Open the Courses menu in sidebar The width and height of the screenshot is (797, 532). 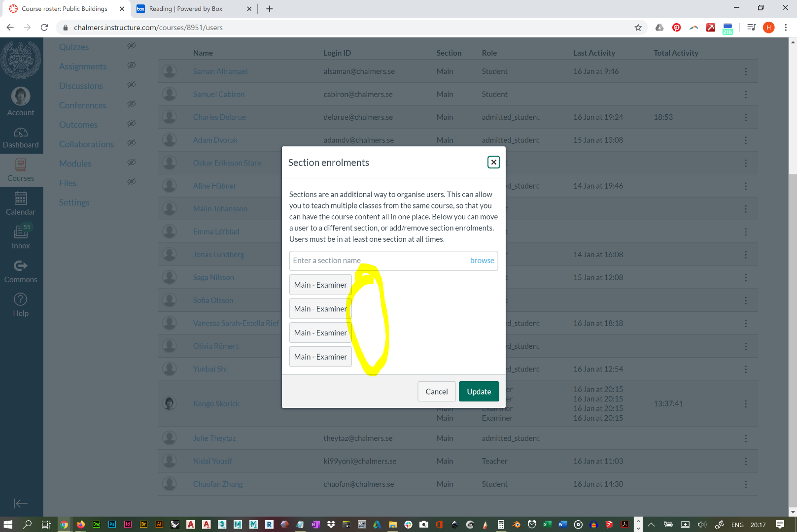[x=21, y=170]
